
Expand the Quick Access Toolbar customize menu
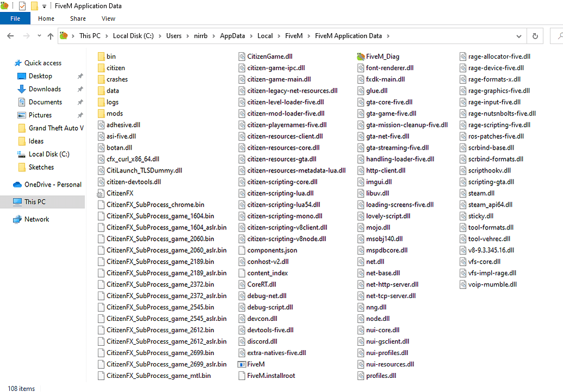point(43,6)
